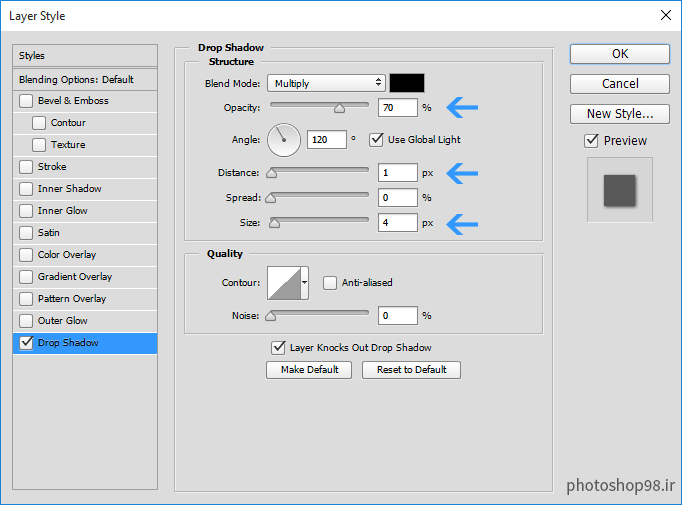682x505 pixels.
Task: Select the Outer Glow style row
Action: point(85,321)
